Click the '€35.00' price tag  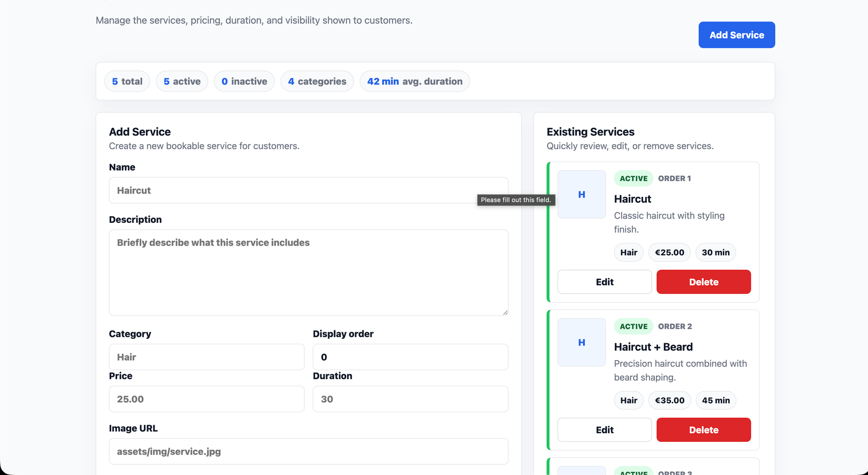[x=669, y=400]
